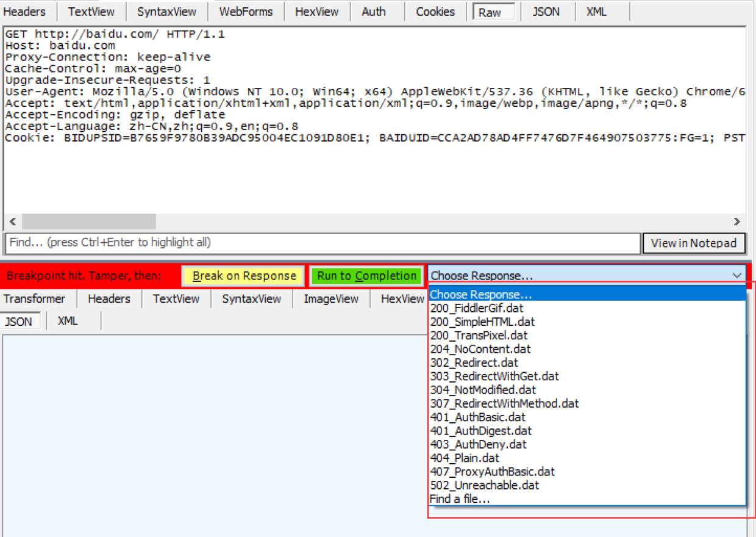Click View in Notepad button

[x=694, y=243]
